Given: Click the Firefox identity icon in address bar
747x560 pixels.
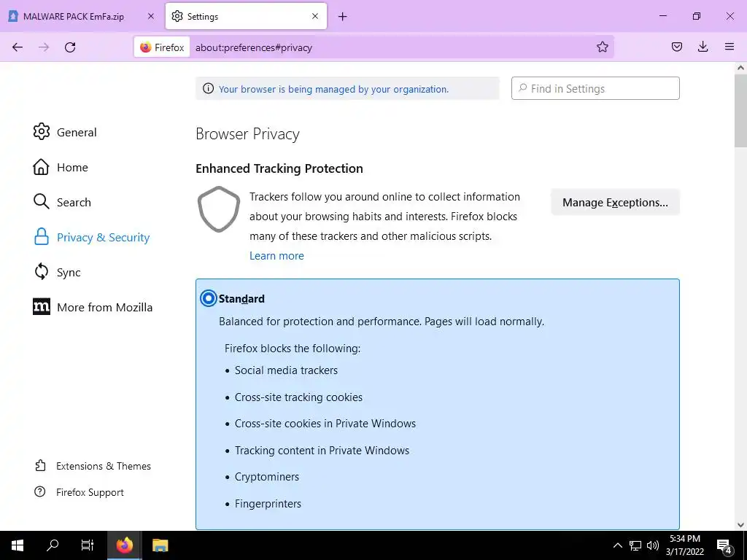Looking at the screenshot, I should point(162,47).
